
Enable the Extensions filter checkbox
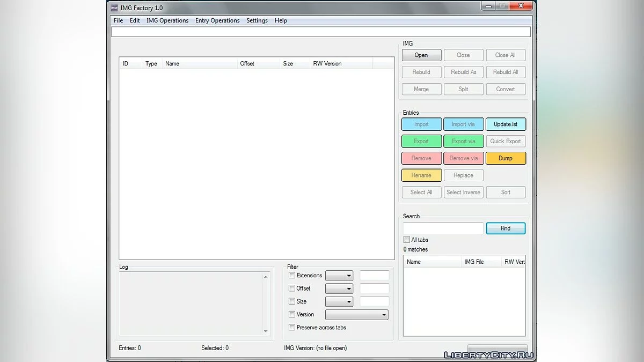[x=292, y=276]
